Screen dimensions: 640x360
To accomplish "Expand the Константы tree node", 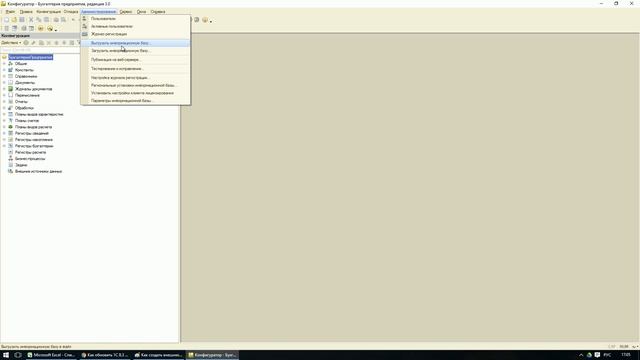I will pos(4,70).
